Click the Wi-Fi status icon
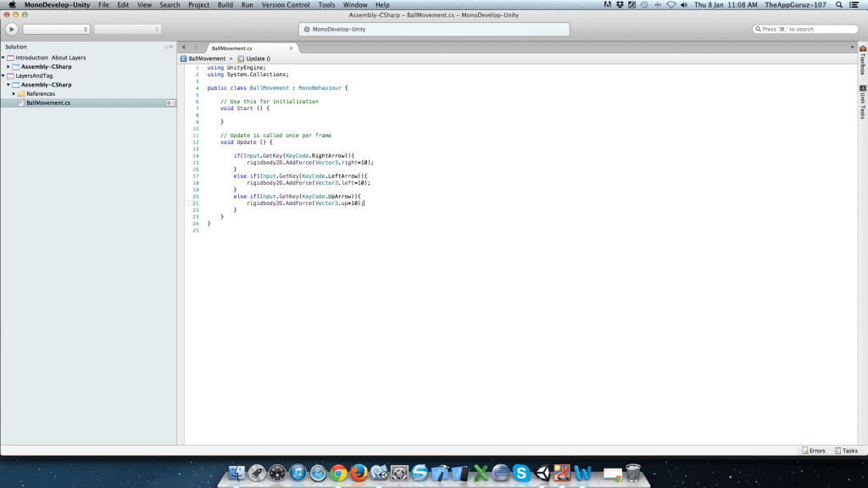868x488 pixels. tap(671, 5)
